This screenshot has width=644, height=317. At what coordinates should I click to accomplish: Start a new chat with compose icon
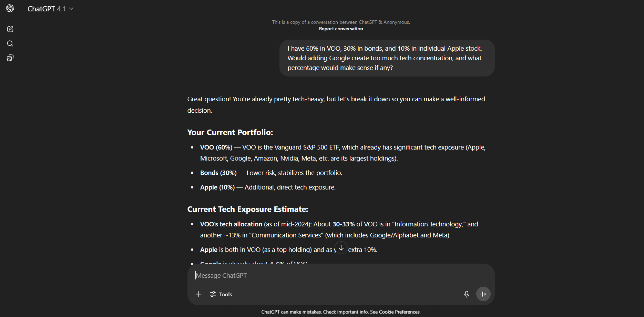coord(10,29)
